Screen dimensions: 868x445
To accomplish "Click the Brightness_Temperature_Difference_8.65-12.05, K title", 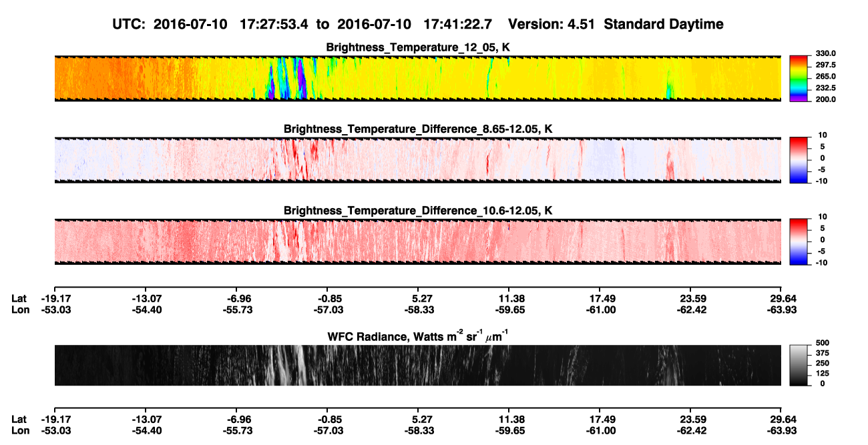I will coord(418,129).
